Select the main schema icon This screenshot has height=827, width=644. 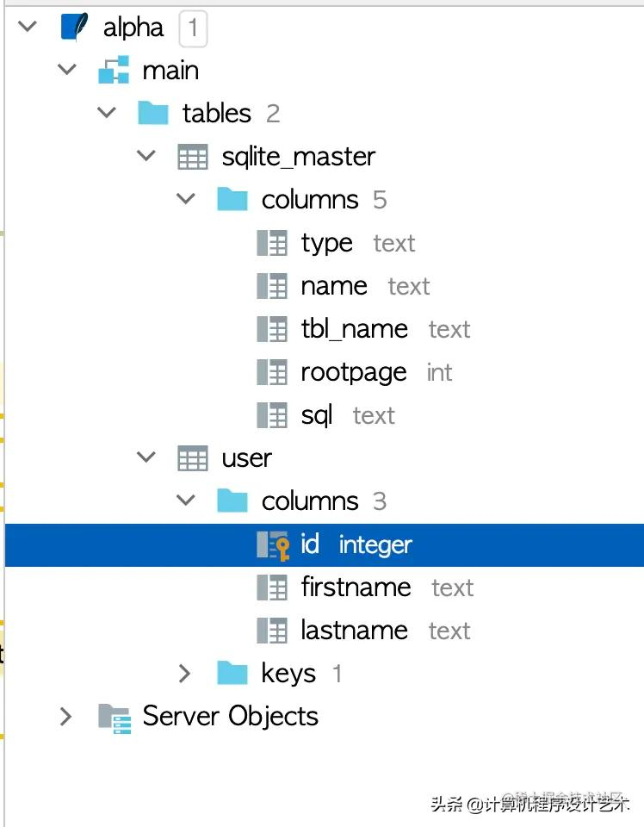[115, 70]
